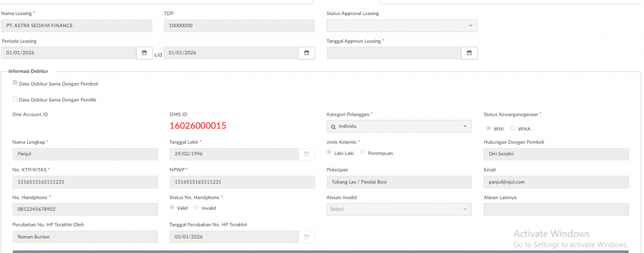This screenshot has width=644, height=253.
Task: Focus the Email field with panjul@njul.com
Action: (x=556, y=182)
